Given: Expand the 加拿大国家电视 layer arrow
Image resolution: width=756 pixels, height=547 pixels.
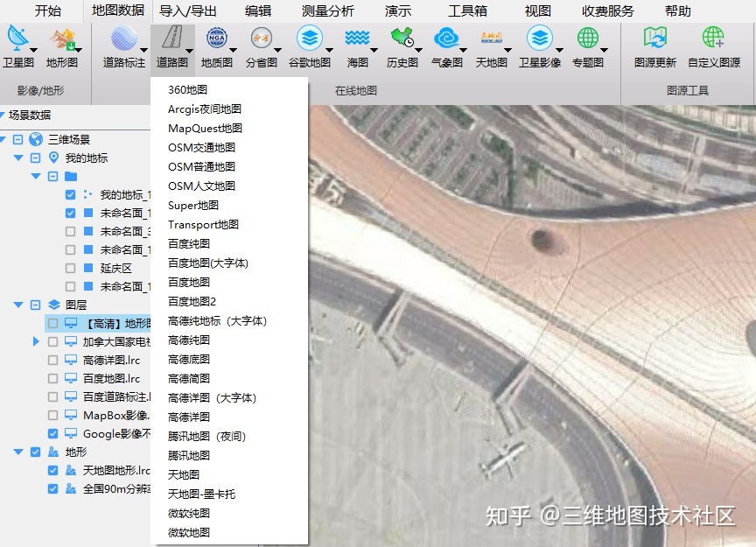Looking at the screenshot, I should click(x=36, y=341).
